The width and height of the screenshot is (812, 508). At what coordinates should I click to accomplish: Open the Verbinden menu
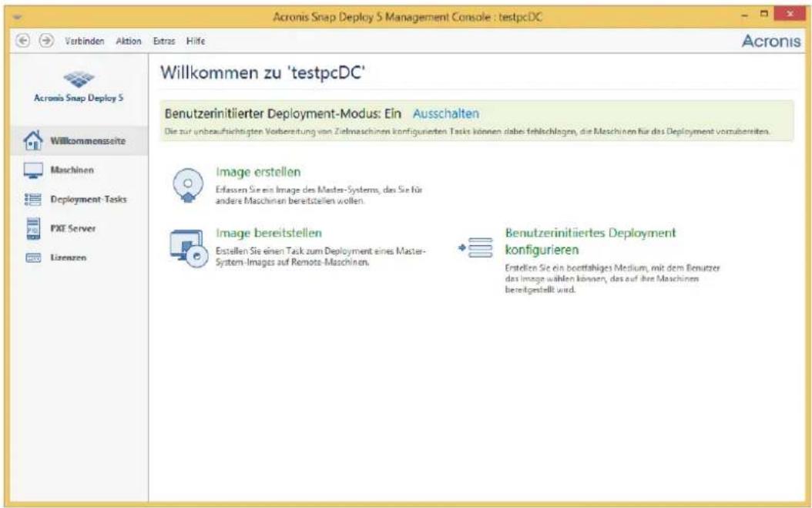tap(85, 41)
